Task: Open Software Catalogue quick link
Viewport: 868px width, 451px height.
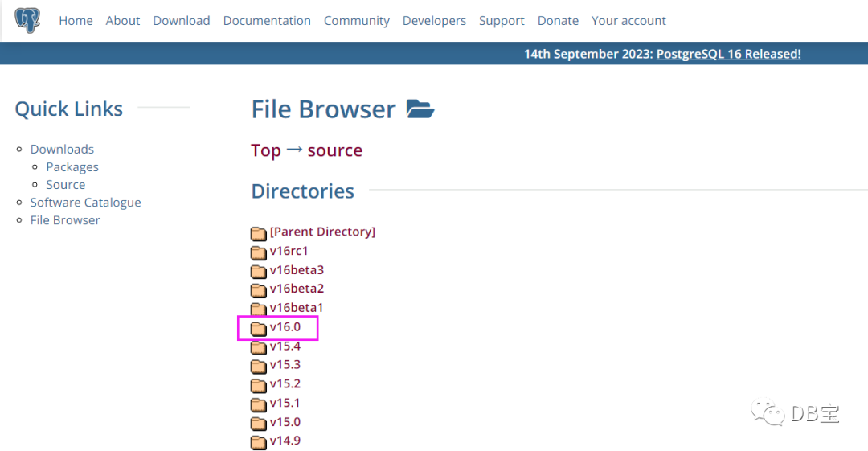Action: click(x=85, y=203)
